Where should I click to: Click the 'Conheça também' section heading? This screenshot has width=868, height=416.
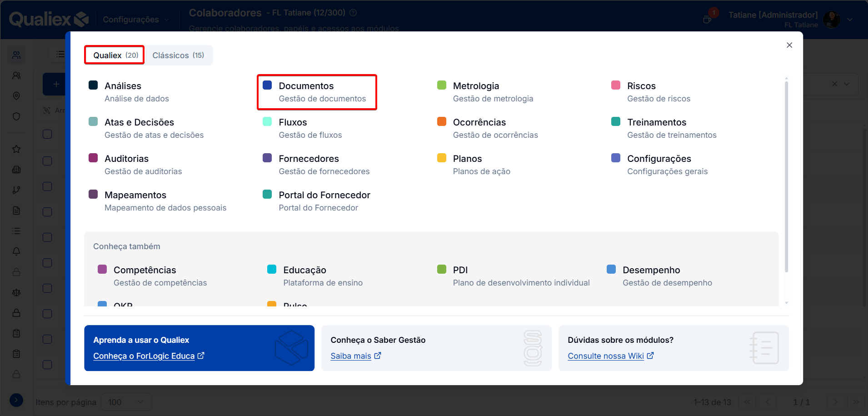127,246
